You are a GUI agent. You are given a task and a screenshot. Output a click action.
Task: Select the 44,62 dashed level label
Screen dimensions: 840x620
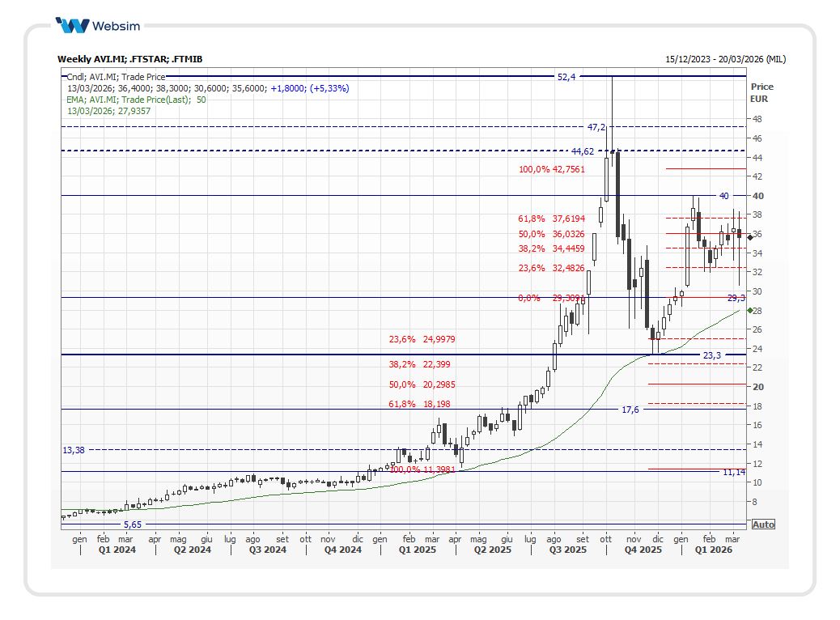click(582, 151)
